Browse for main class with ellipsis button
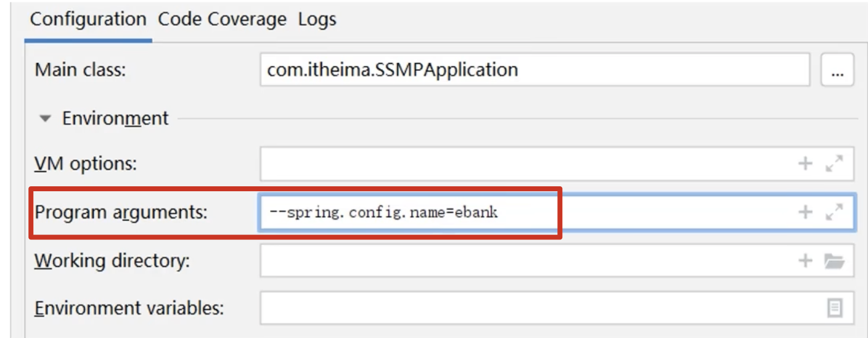 [x=837, y=70]
